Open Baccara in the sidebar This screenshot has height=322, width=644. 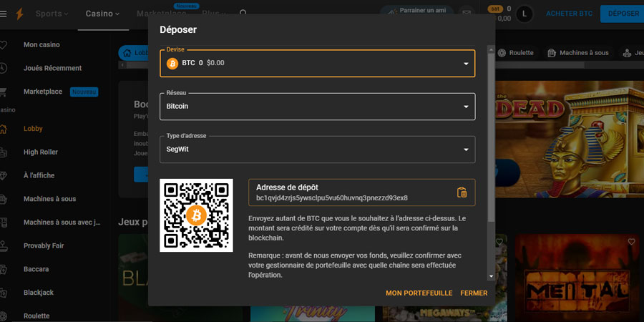tap(36, 269)
